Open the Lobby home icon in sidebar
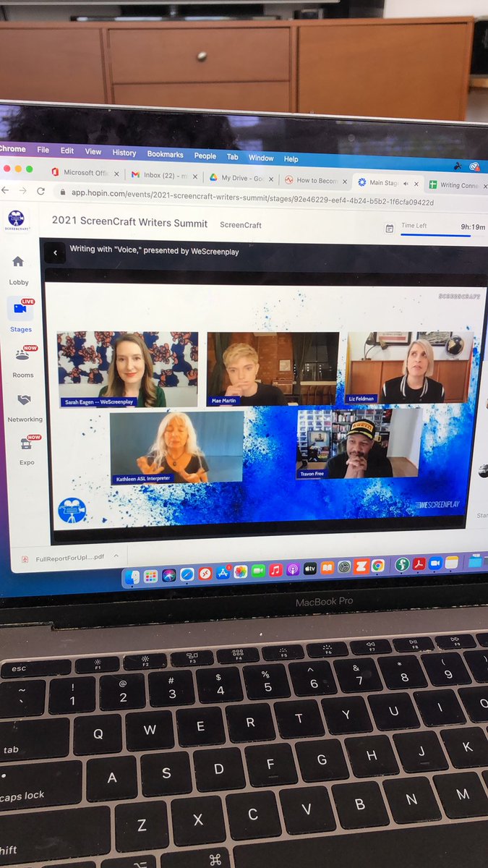Image resolution: width=488 pixels, height=868 pixels. [18, 262]
